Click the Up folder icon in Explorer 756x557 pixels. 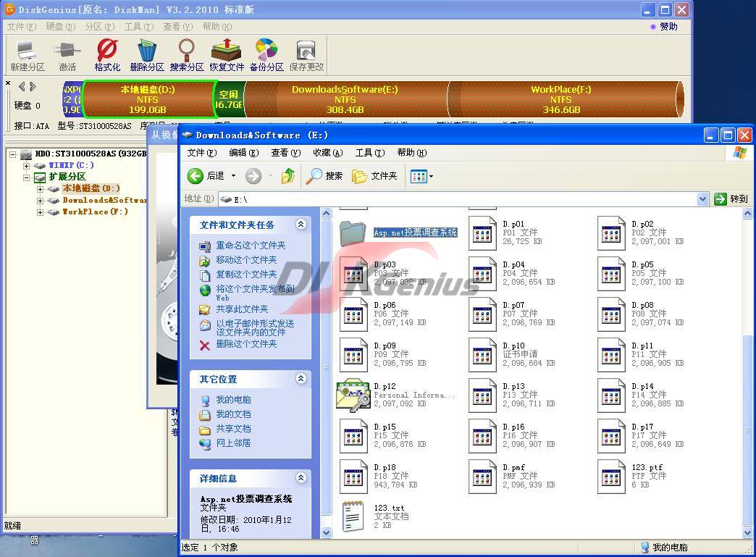287,176
